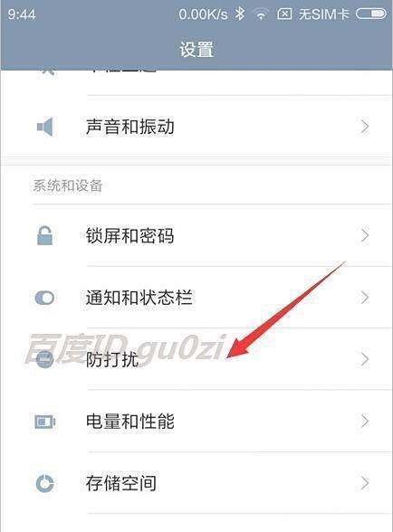Expand 通知和状态栏 using its chevron arrow
Image resolution: width=393 pixels, height=532 pixels.
pyautogui.click(x=365, y=298)
